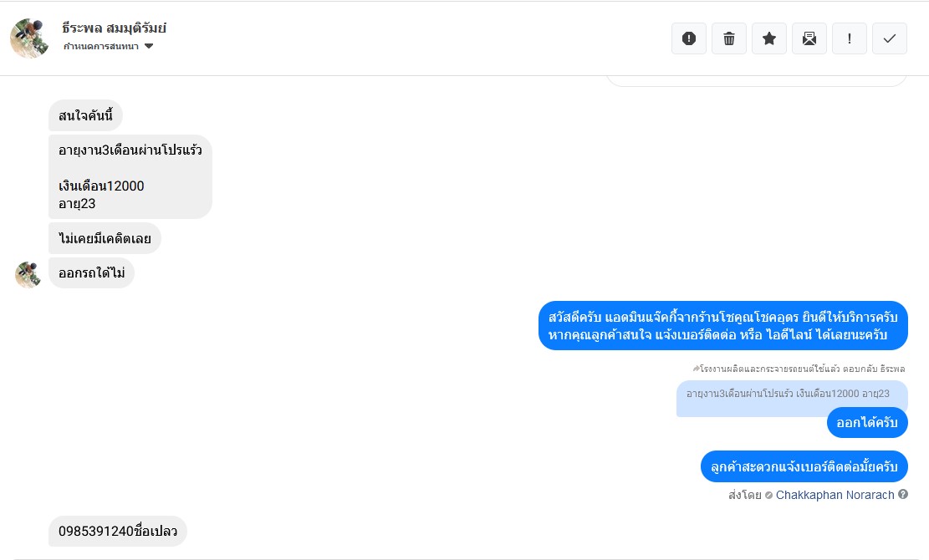The width and height of the screenshot is (929, 560).
Task: Select the ออกได้ครับ reply bubble
Action: point(867,423)
